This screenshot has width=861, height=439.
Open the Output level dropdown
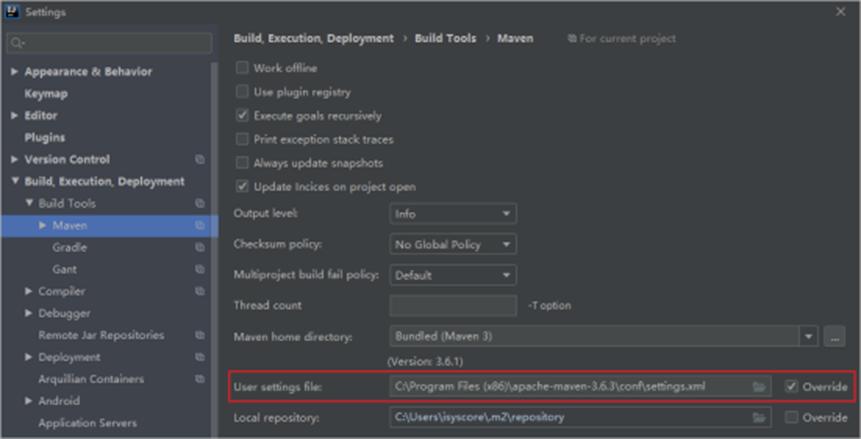click(x=452, y=214)
